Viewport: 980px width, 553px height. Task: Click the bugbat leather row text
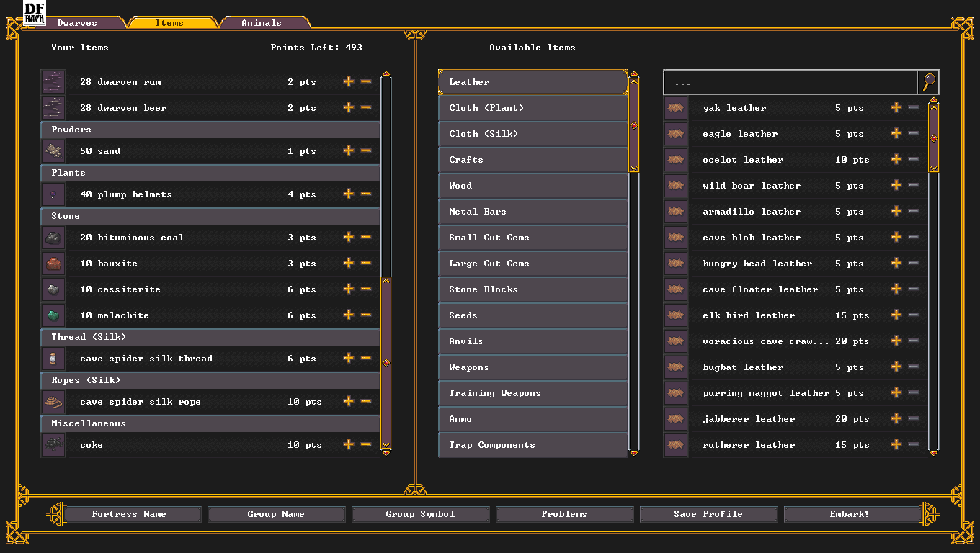click(743, 367)
